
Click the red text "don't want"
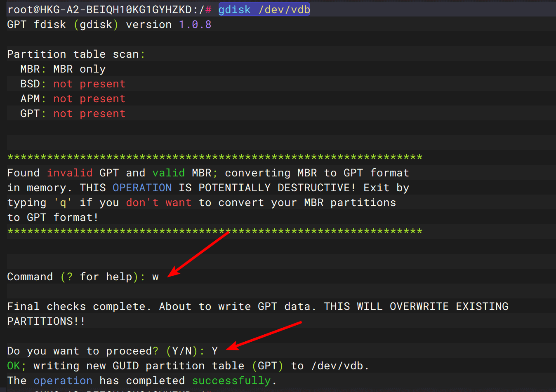point(158,203)
